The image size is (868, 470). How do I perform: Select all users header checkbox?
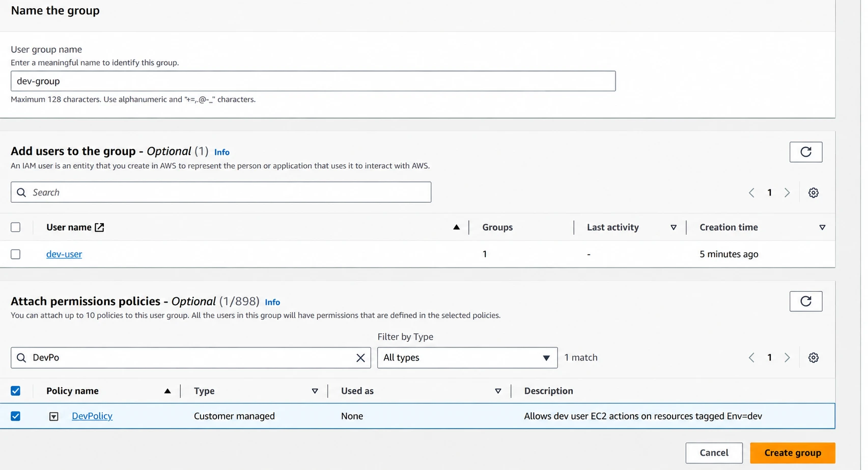pos(16,227)
